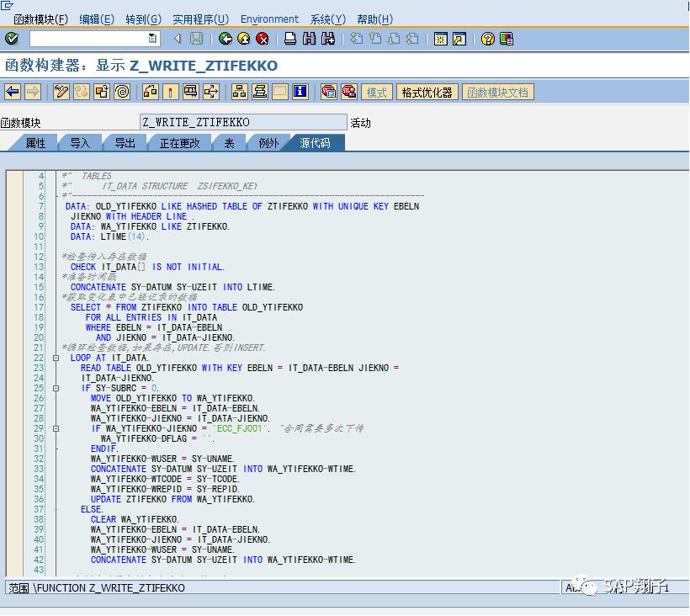Click the Test/Execute icon
Viewport: 690px width, 616px height.
coord(191,92)
